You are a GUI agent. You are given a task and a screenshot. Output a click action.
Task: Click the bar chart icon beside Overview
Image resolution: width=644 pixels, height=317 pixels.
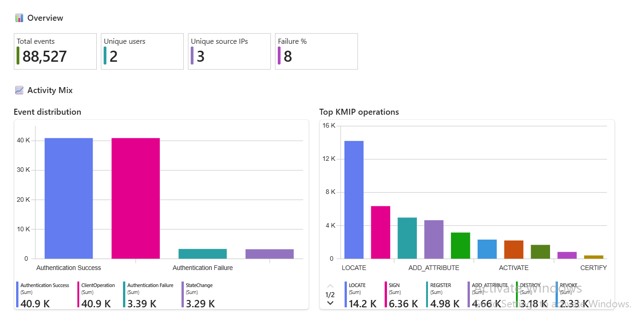19,18
